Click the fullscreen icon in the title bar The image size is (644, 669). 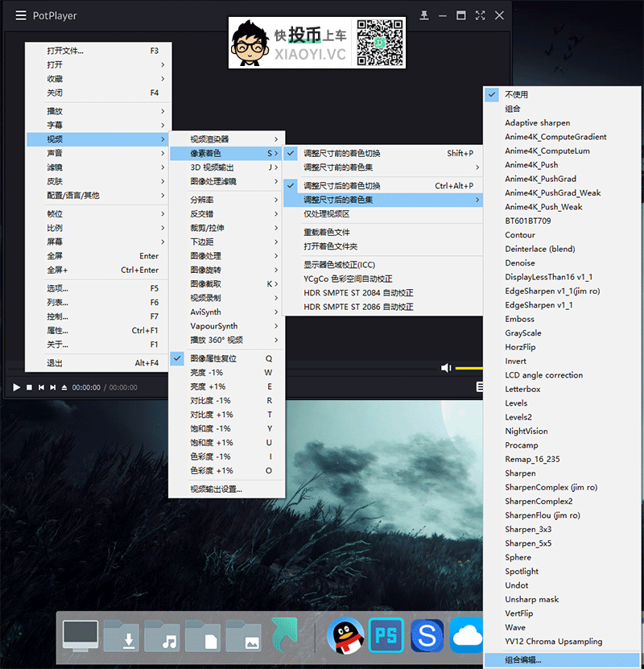481,15
